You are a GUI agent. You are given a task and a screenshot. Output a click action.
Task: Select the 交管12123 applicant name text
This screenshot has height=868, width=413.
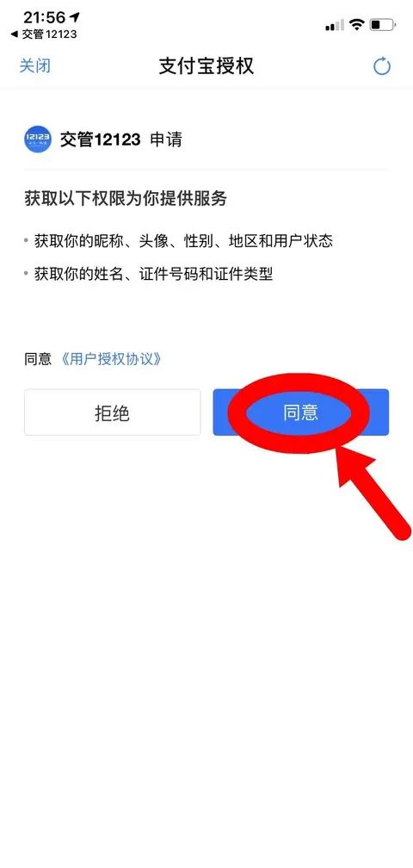(100, 139)
